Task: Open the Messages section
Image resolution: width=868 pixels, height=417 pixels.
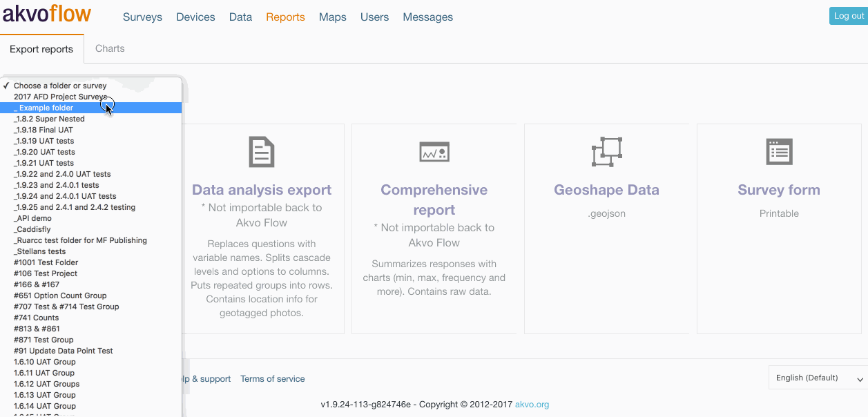Action: coord(428,17)
